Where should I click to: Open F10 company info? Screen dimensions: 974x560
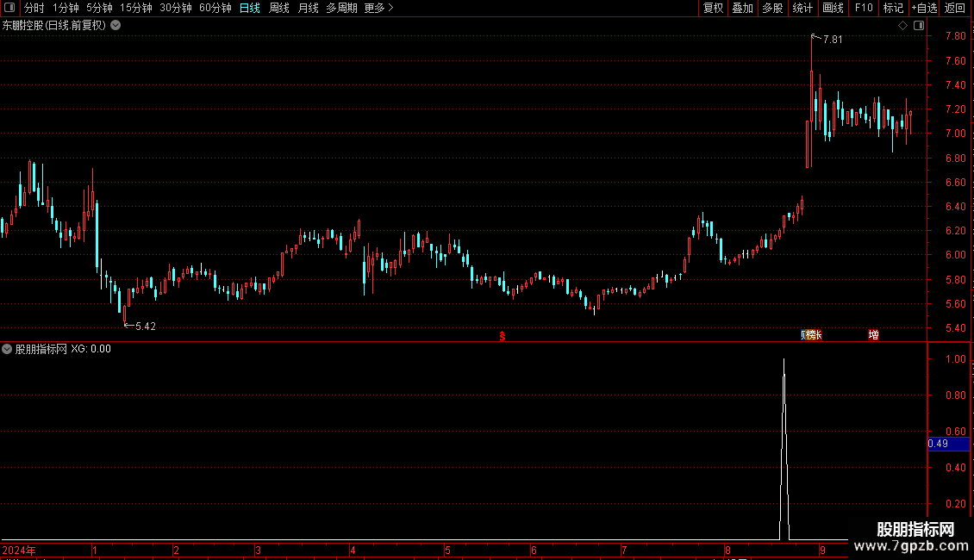[864, 8]
